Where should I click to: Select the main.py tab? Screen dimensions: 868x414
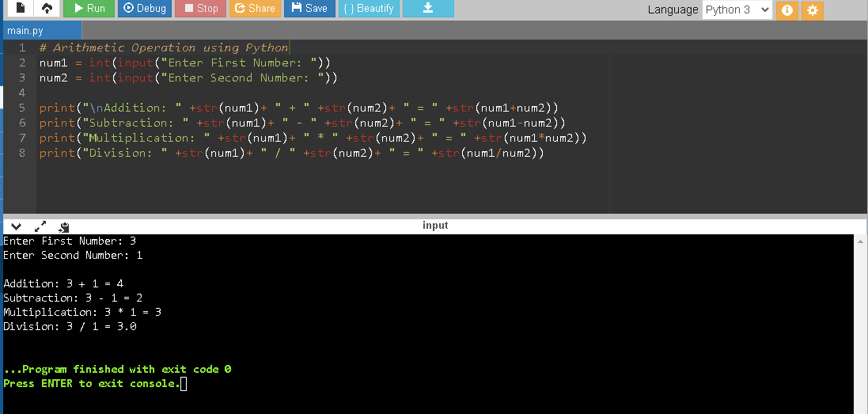tap(42, 30)
